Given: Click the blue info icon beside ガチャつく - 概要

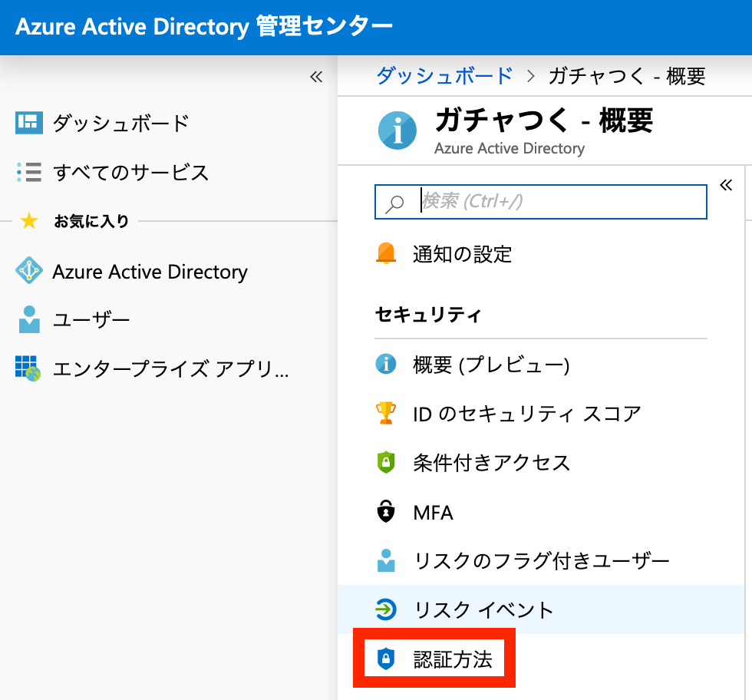Looking at the screenshot, I should tap(397, 130).
